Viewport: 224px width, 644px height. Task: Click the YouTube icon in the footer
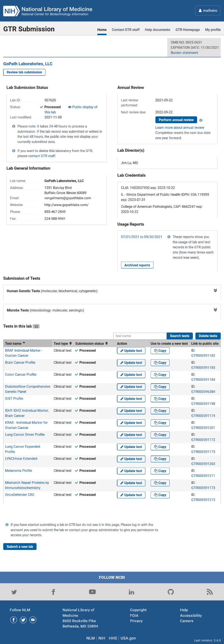[x=92, y=592]
